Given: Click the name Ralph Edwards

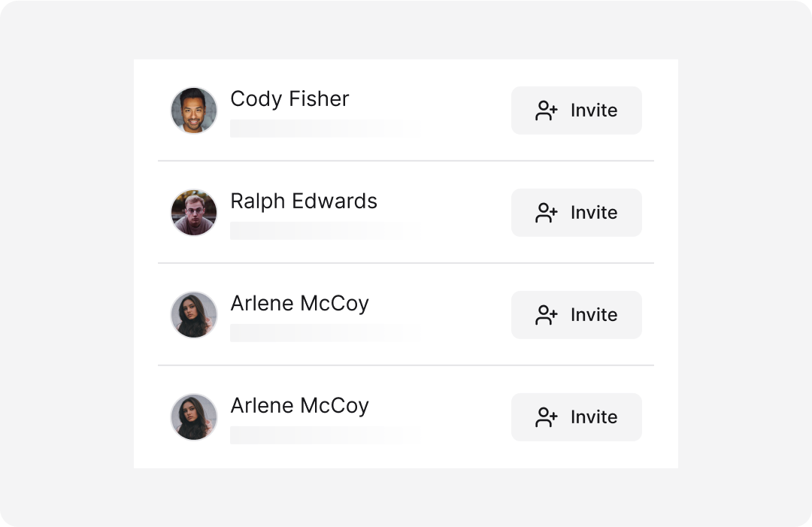Looking at the screenshot, I should coord(304,201).
